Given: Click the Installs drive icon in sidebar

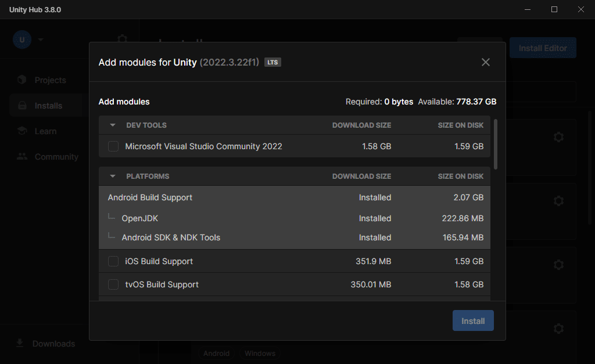Looking at the screenshot, I should pyautogui.click(x=22, y=106).
